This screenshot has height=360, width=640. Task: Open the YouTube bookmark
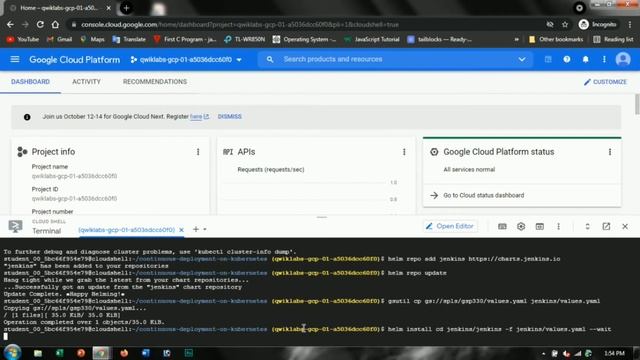(x=23, y=39)
